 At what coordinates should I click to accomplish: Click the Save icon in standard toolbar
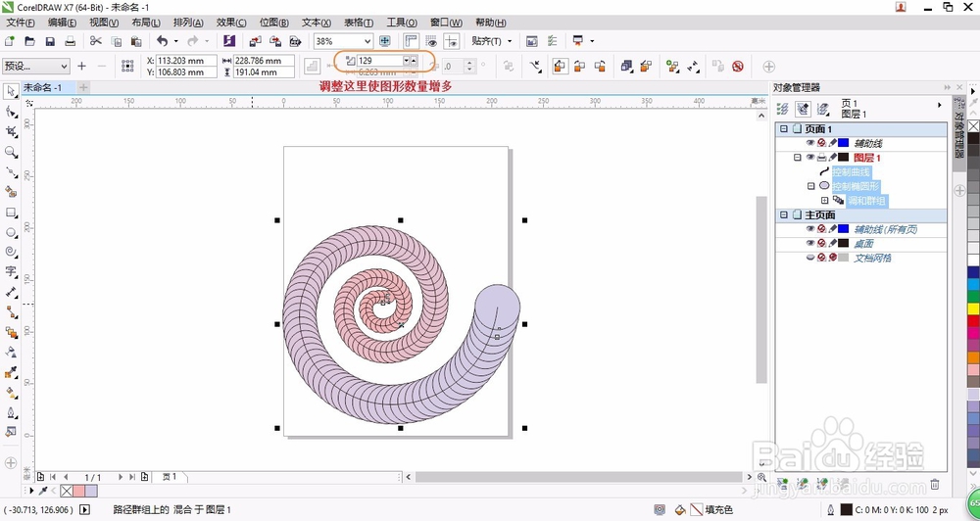point(50,41)
